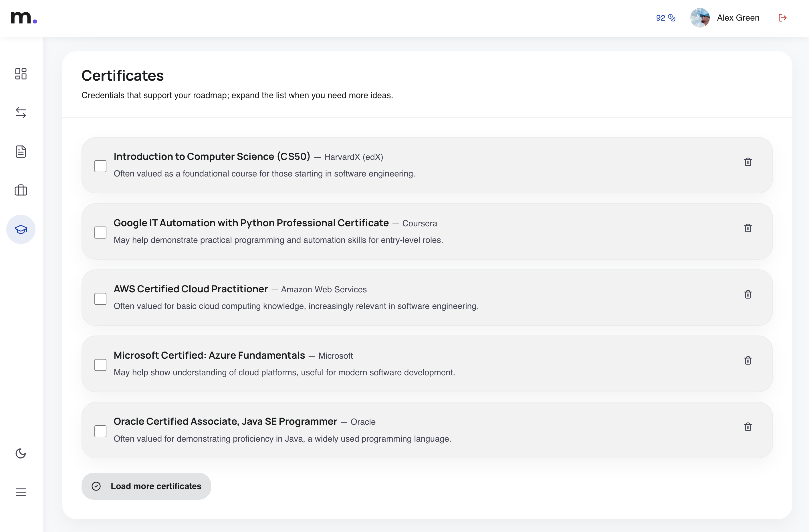Viewport: 809px width, 532px height.
Task: Select the graduation cap certificates icon
Action: coord(21,229)
